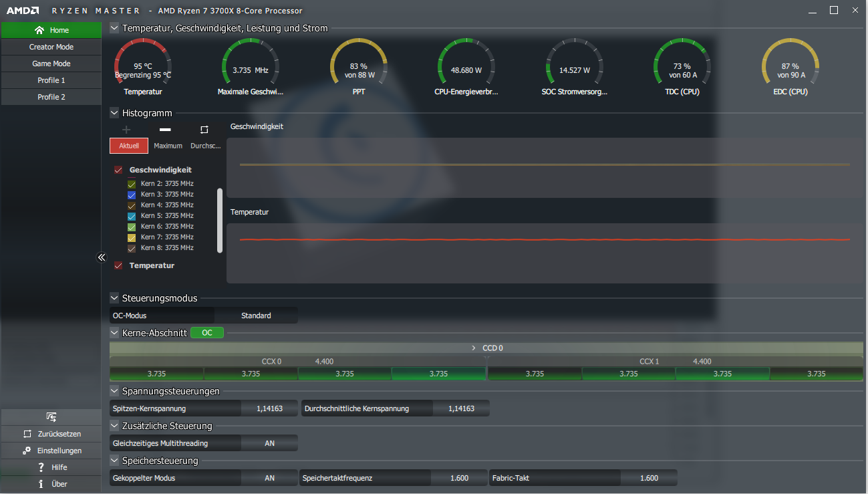Toggle the Kern 6 checkbox
Viewport: 868px width, 494px height.
click(x=132, y=227)
